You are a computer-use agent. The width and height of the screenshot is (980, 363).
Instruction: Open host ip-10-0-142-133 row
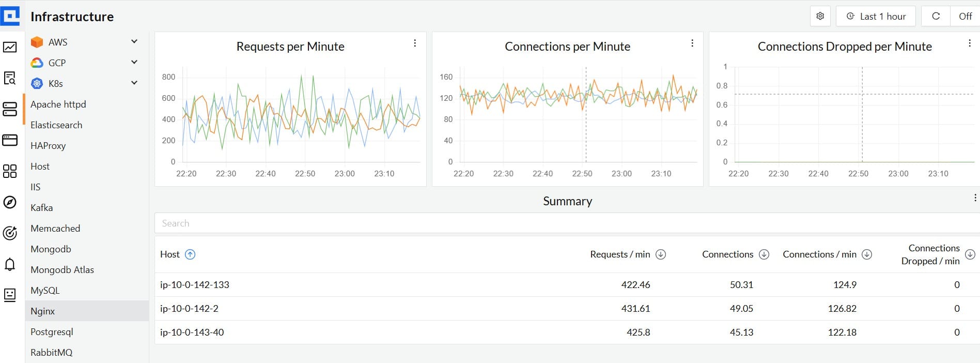[x=567, y=284]
